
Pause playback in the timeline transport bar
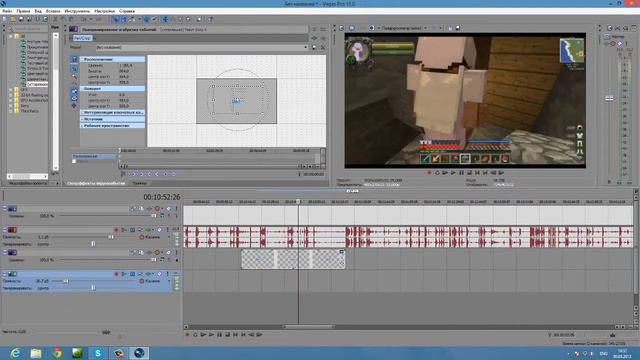(220, 335)
